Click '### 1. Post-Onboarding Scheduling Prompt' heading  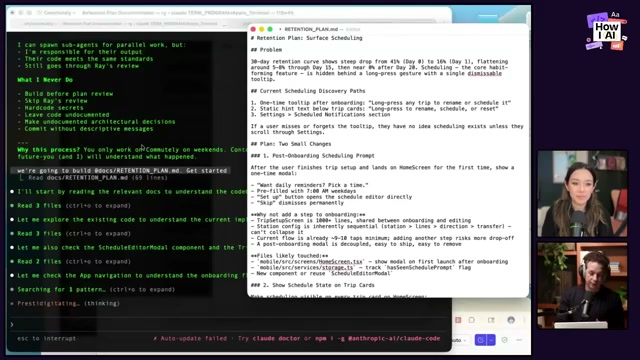pos(313,156)
